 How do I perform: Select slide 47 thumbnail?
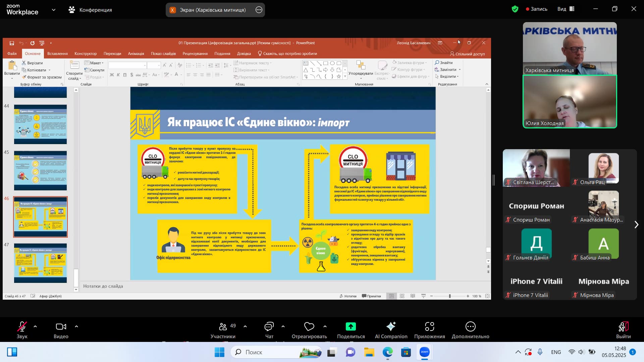pos(40,263)
